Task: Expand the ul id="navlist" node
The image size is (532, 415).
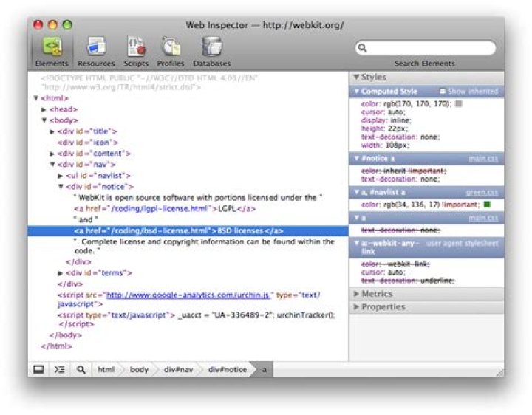Action: pos(61,176)
